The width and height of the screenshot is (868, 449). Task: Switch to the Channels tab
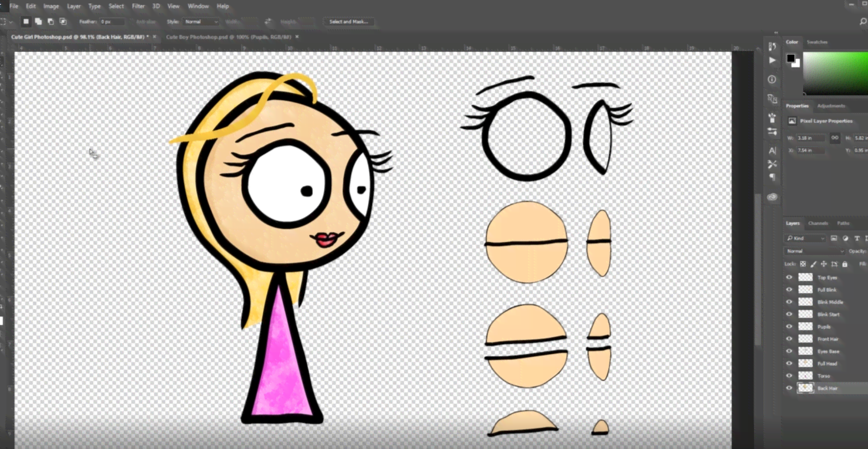coord(818,223)
